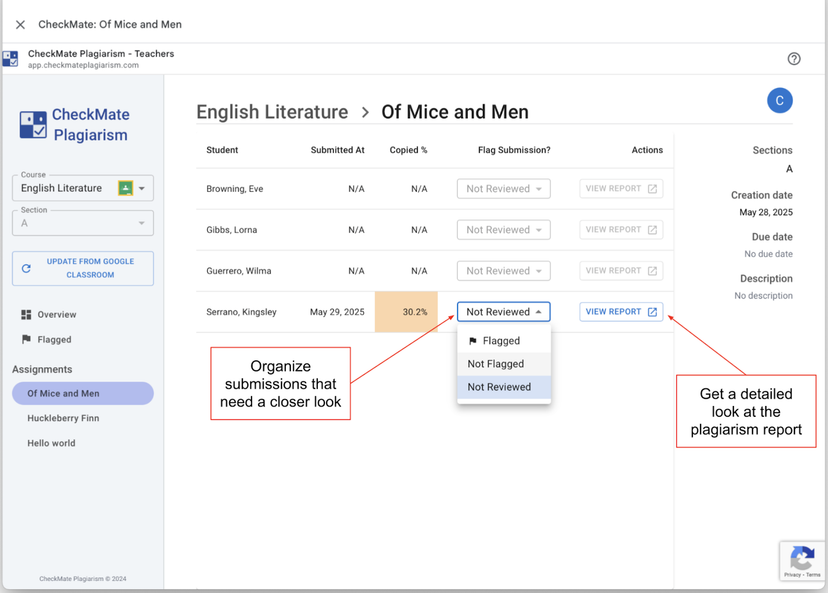Choose Flagged in Serrano's review dropdown menu
Viewport: 828px width, 593px height.
500,341
